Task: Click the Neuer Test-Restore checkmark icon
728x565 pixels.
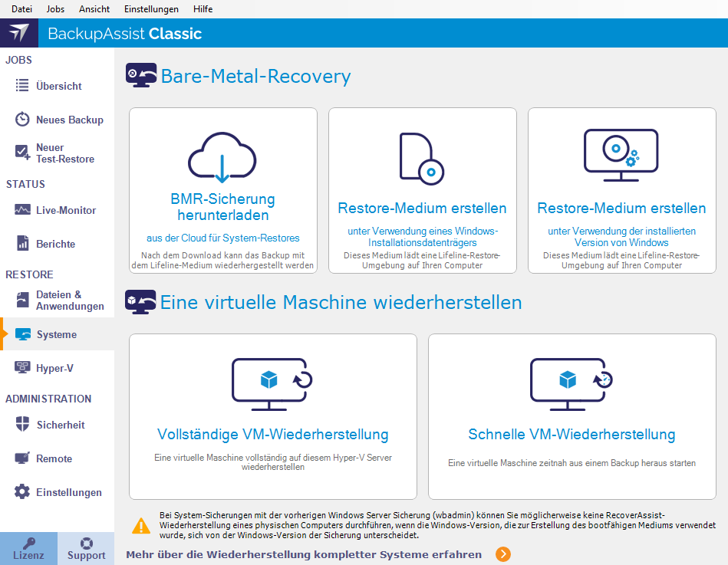Action: (23, 153)
